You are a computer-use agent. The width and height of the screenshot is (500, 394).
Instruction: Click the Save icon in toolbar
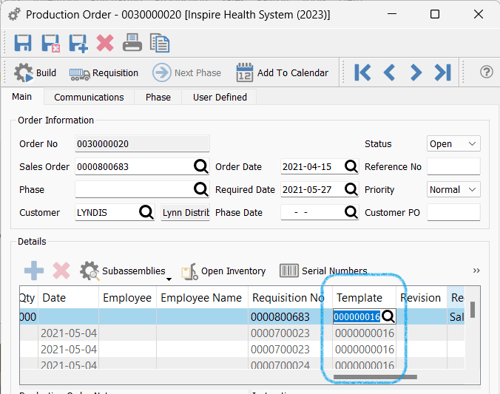tap(23, 43)
